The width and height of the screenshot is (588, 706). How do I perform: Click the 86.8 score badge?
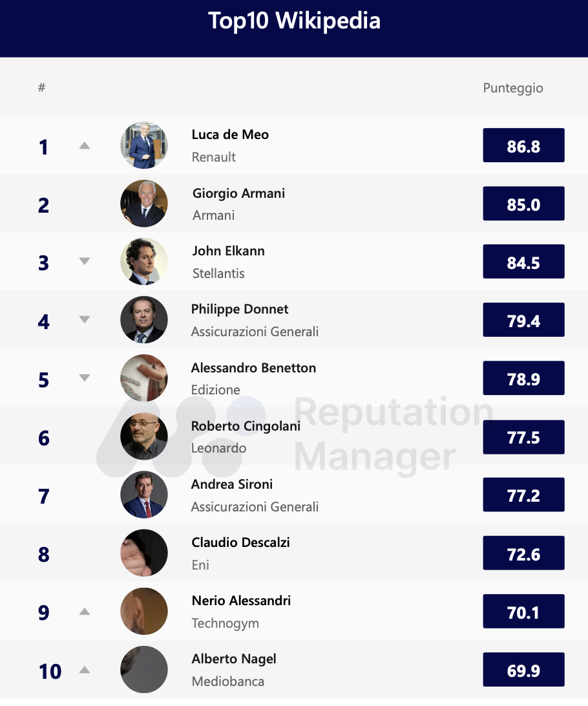click(x=523, y=145)
